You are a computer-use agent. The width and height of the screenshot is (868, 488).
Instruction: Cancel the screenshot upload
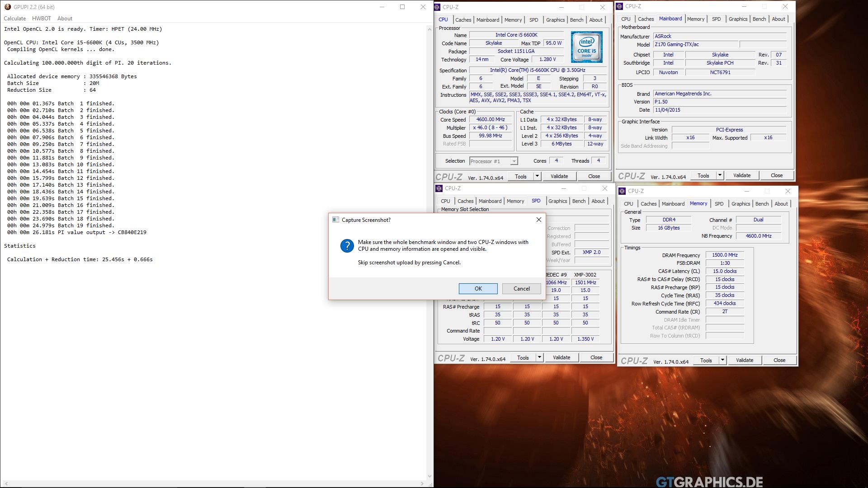[521, 289]
